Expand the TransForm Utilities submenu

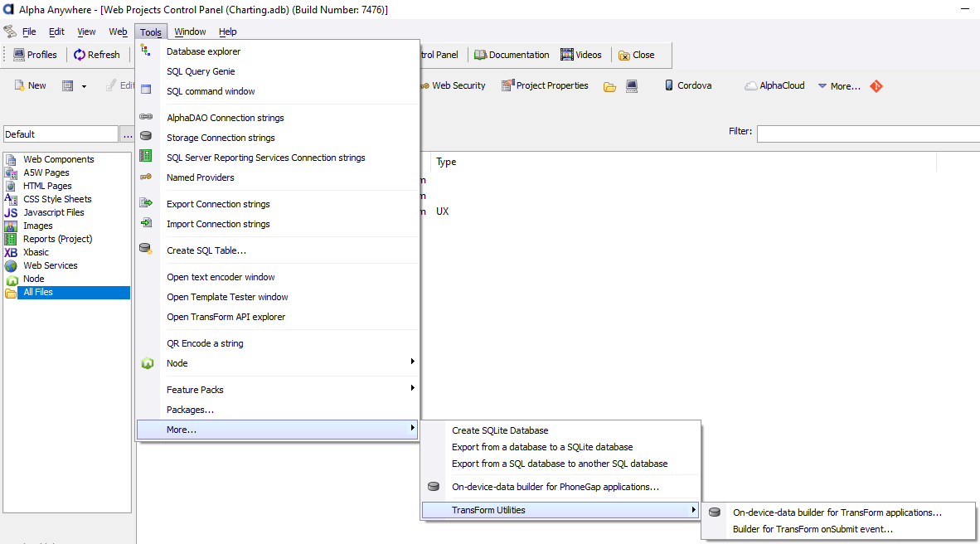click(560, 510)
